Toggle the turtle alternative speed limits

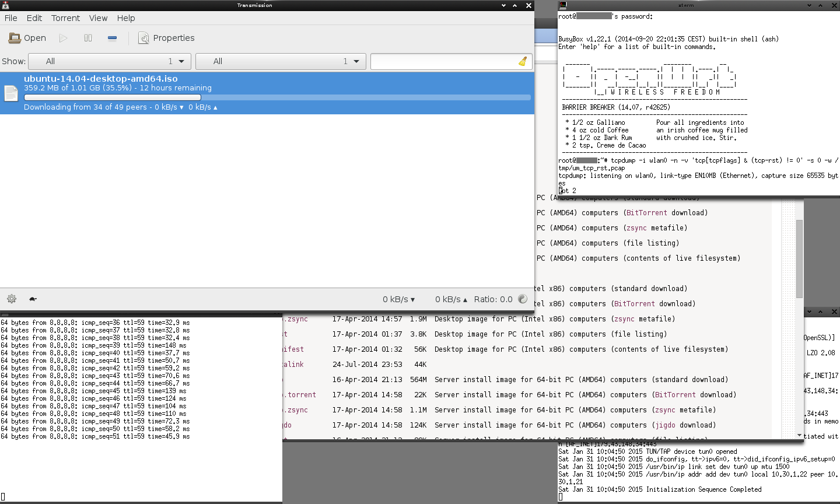coord(33,299)
